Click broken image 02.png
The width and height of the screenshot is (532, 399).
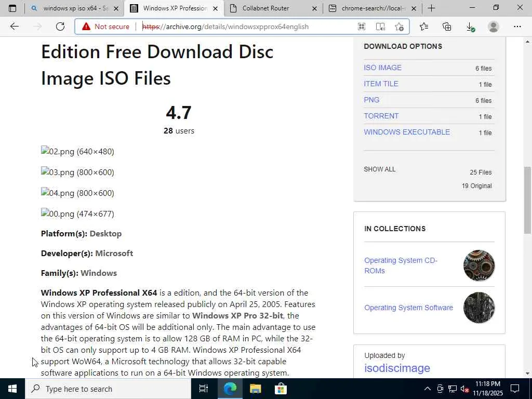tap(77, 151)
